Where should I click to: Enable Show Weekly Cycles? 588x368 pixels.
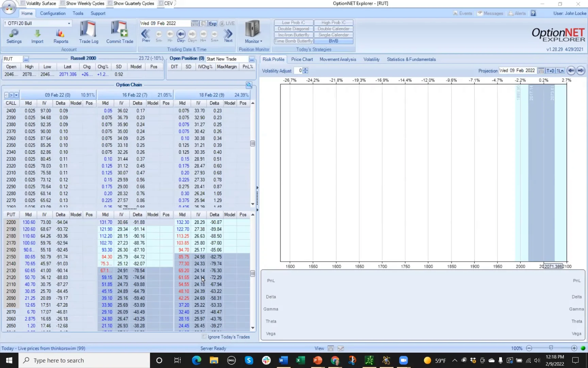coord(62,3)
